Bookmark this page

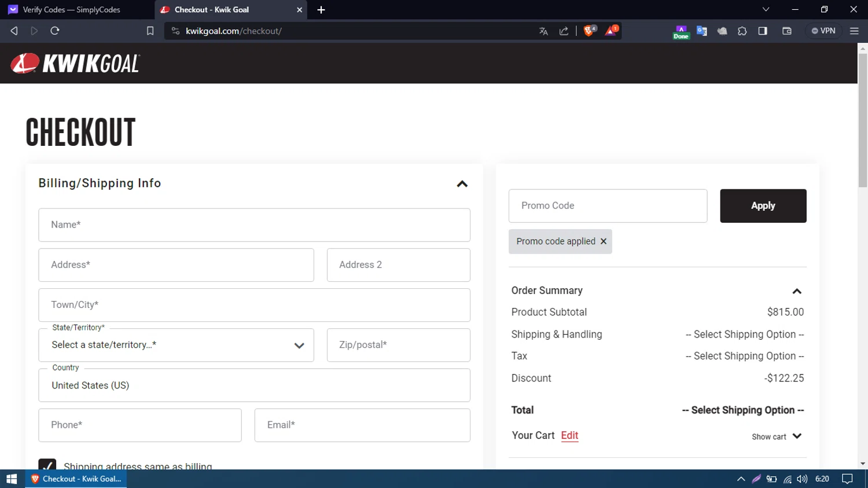tap(150, 31)
